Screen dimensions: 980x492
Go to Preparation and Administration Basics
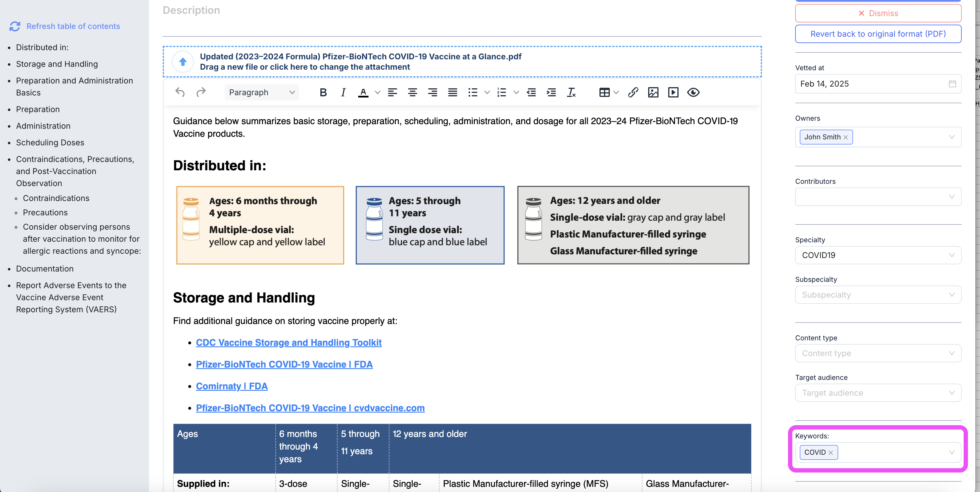point(75,87)
